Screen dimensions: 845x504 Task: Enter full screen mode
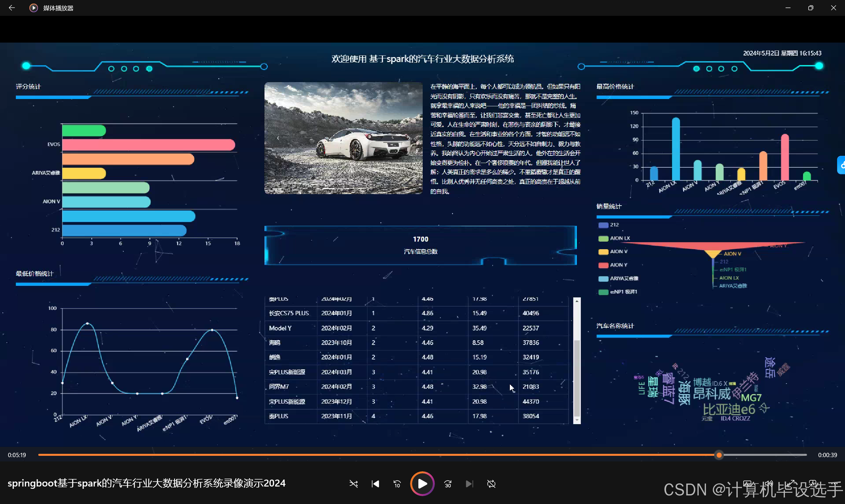pos(791,483)
